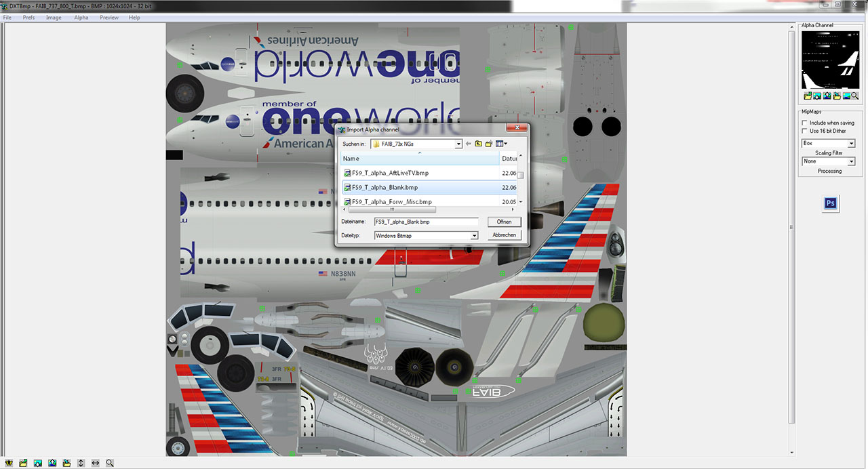Sort by the Name column header
This screenshot has height=469, width=868.
(419, 158)
